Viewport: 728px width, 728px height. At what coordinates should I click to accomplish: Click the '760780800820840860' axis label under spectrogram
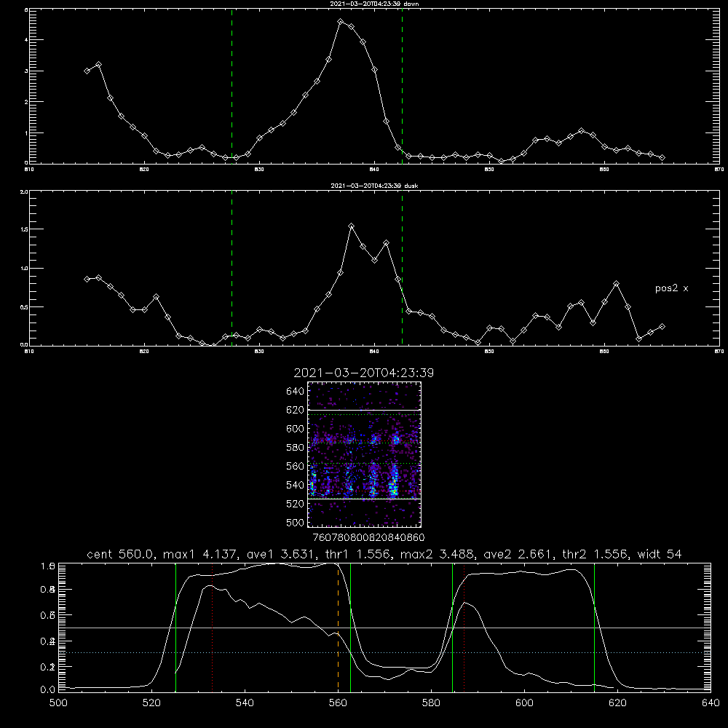click(368, 537)
